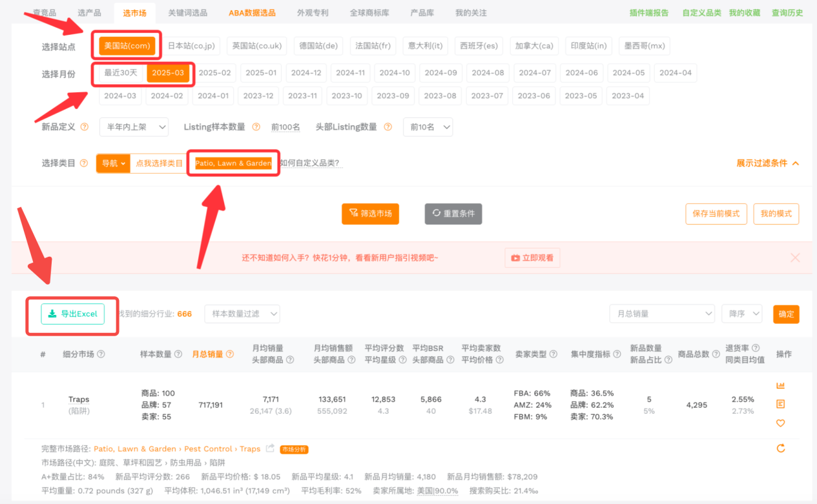Click the export Excel download icon
The height and width of the screenshot is (504, 817).
point(51,315)
